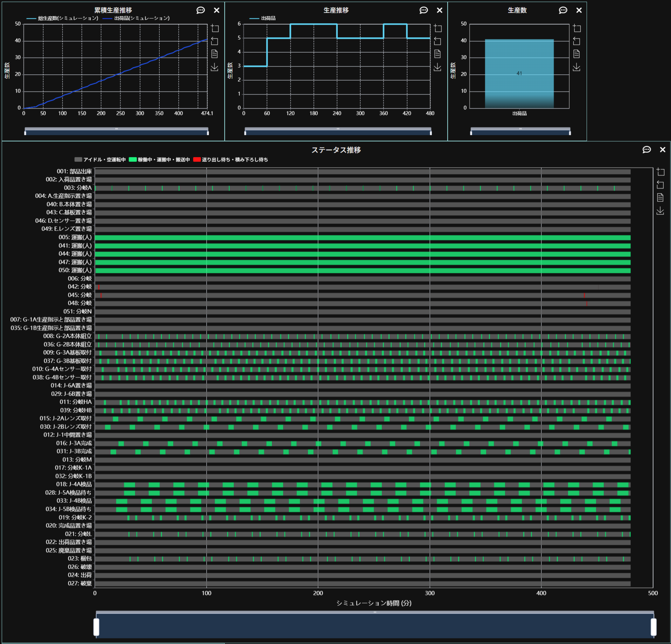Reset zoom icon in 生産数 chart
Viewport: 671px width, 644px height.
click(x=576, y=41)
